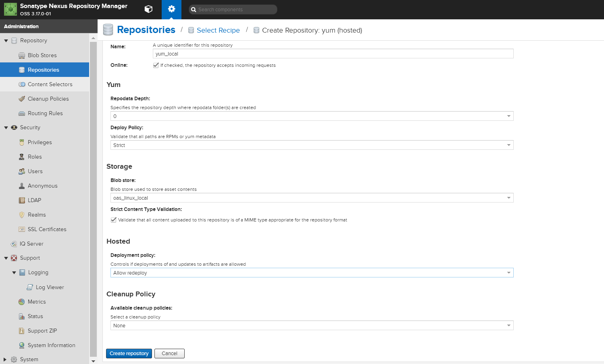Click the Realms shield icon
Screen dimensions: 604x364
(x=22, y=215)
